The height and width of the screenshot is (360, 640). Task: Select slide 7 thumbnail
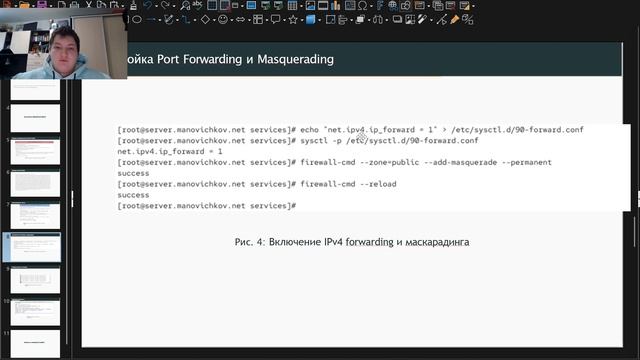[35, 215]
